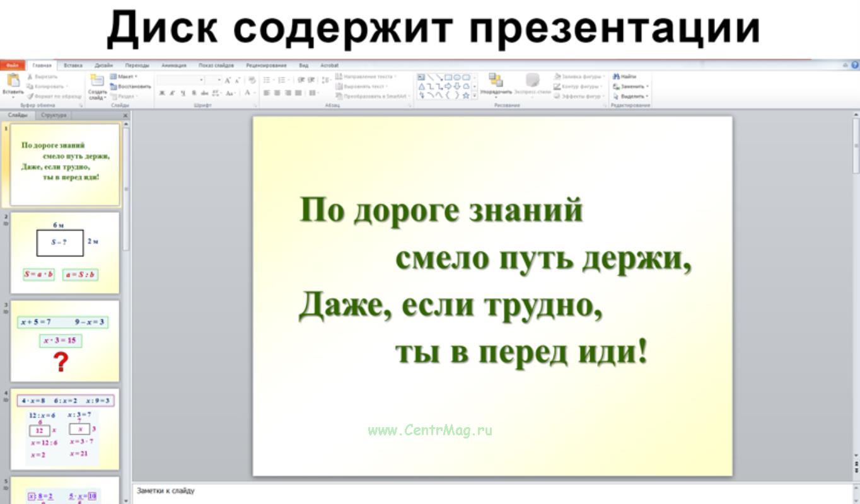
Task: Select slide 2 thumbnail with rectangle S=?
Action: click(x=65, y=253)
